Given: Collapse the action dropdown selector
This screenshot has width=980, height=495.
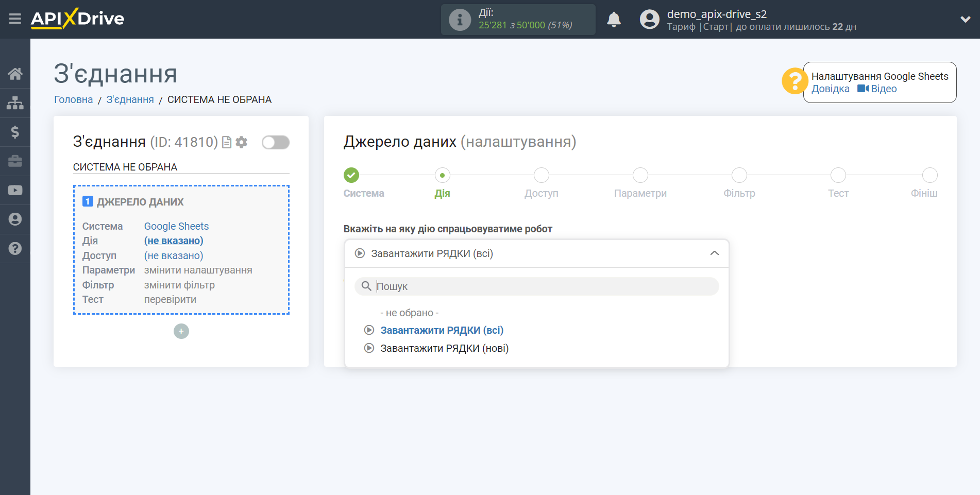Looking at the screenshot, I should (x=536, y=253).
